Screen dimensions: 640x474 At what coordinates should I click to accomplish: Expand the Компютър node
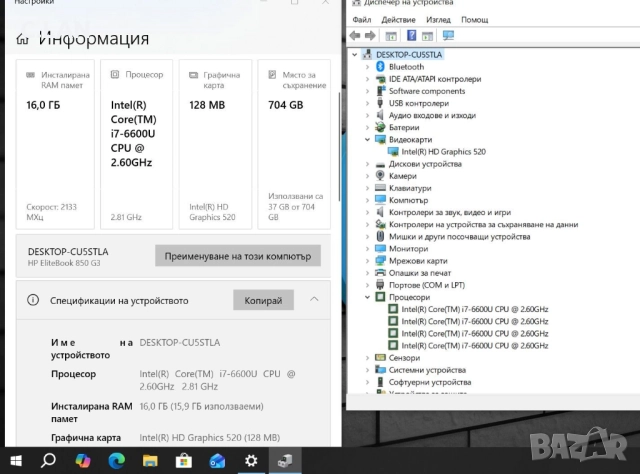[x=367, y=200]
